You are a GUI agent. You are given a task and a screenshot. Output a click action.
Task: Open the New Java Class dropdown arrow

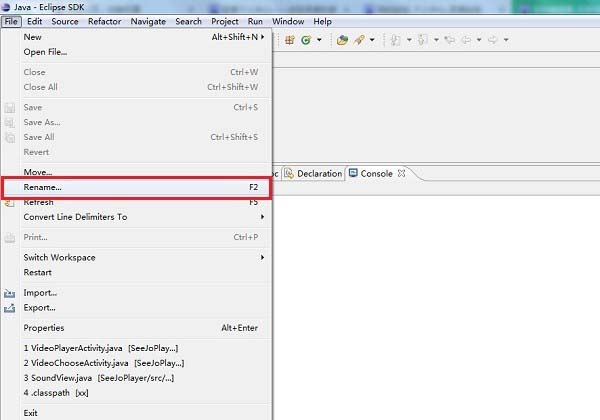(x=319, y=40)
